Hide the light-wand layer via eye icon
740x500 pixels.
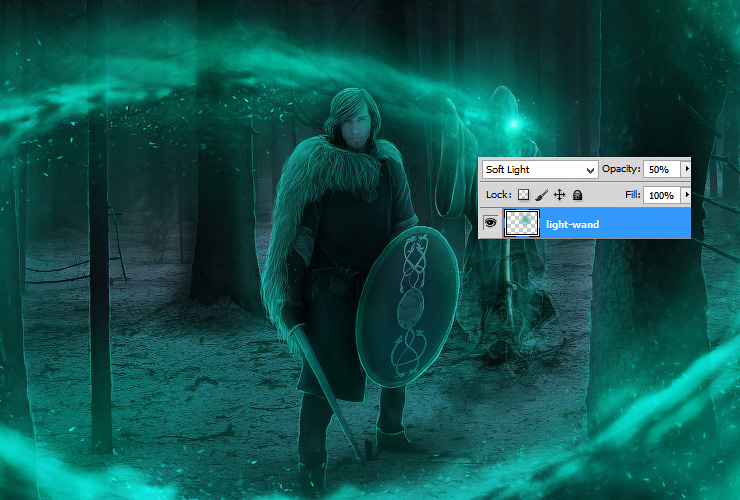[x=491, y=223]
